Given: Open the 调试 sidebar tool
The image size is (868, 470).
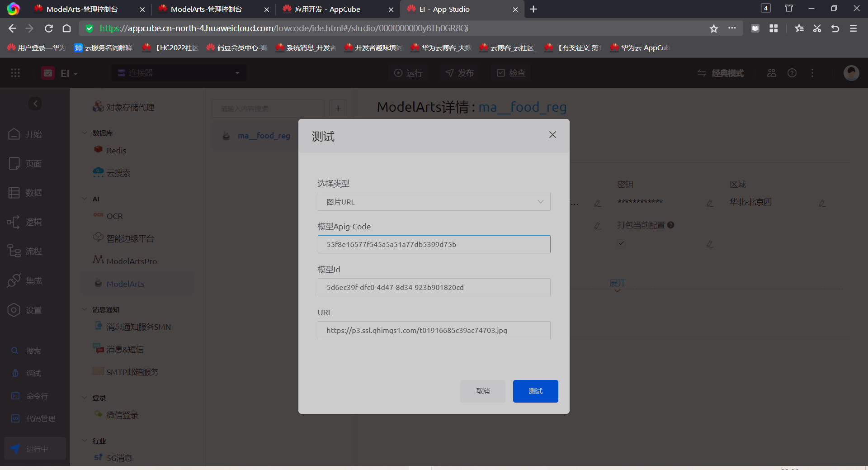Looking at the screenshot, I should pos(26,373).
